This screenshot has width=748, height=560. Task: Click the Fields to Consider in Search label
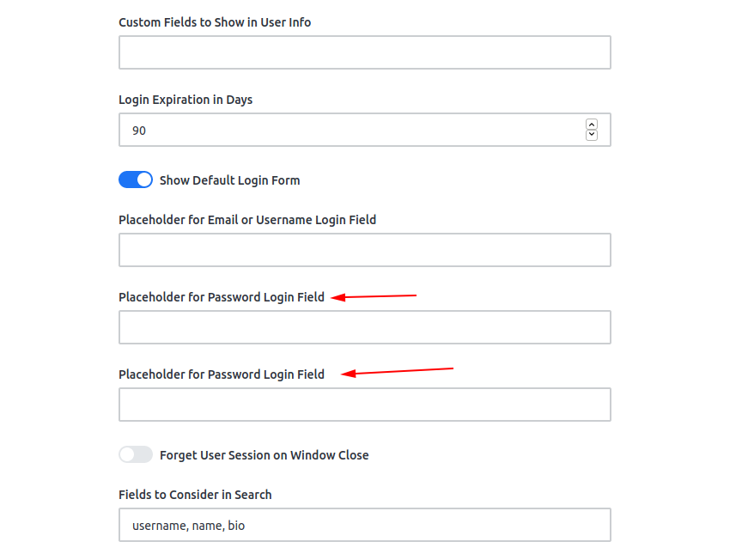(195, 494)
